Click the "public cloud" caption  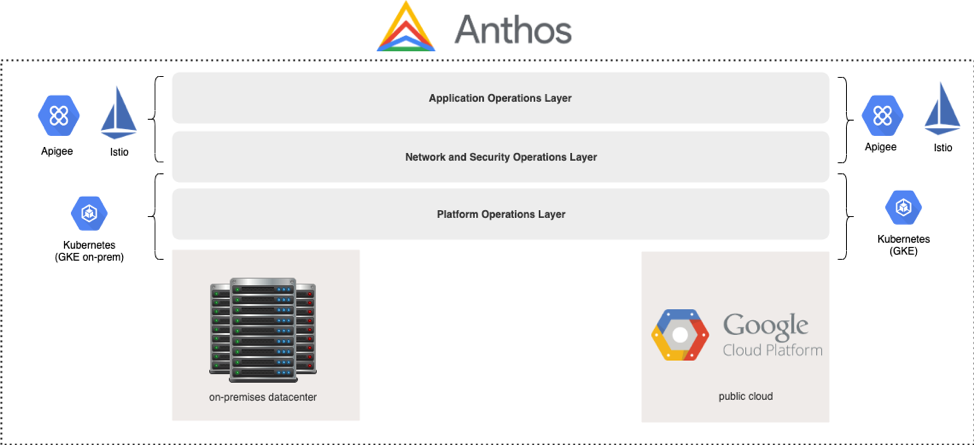pyautogui.click(x=745, y=397)
